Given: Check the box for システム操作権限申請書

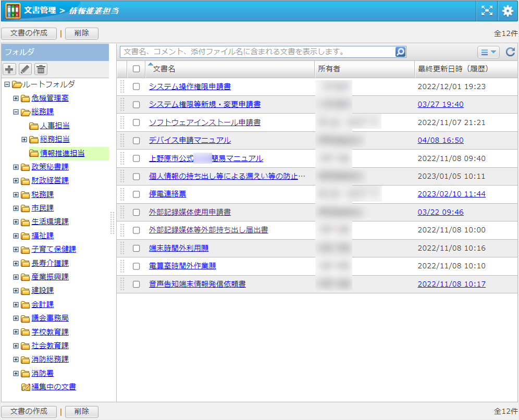Looking at the screenshot, I should 137,87.
